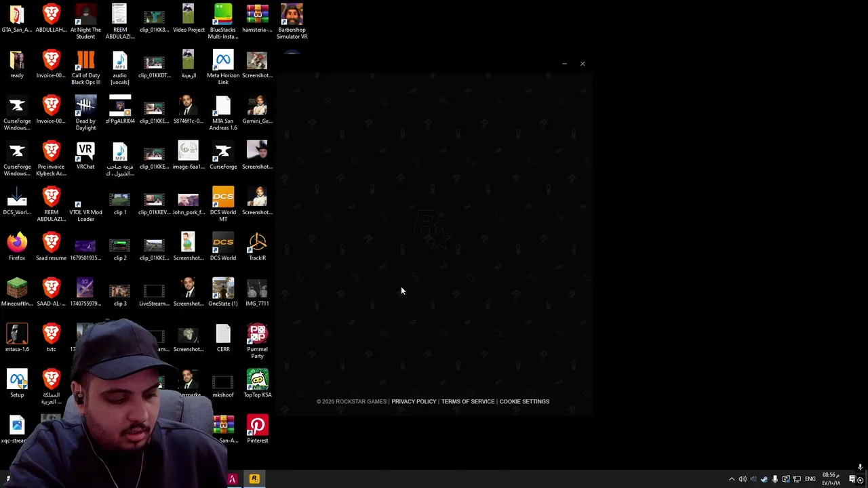The height and width of the screenshot is (488, 868).
Task: Select the clip 3 video file
Action: [x=120, y=294]
